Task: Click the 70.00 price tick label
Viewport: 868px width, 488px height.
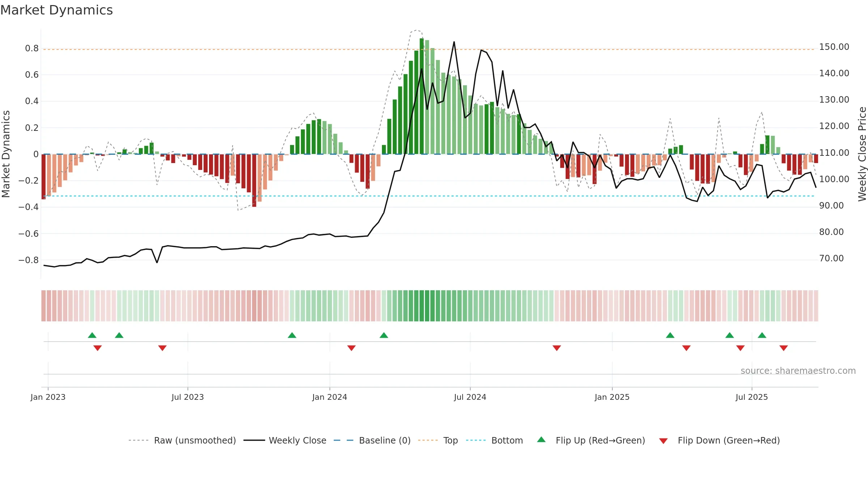Action: 831,258
